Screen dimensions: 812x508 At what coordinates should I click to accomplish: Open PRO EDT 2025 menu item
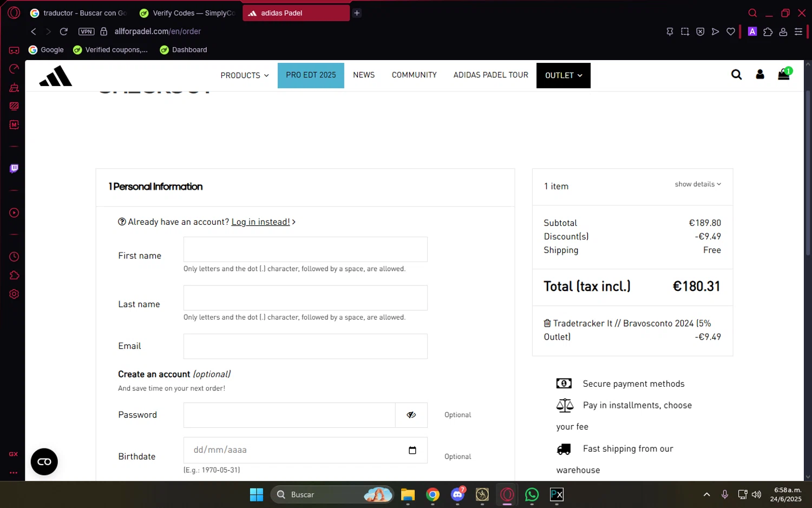click(311, 75)
